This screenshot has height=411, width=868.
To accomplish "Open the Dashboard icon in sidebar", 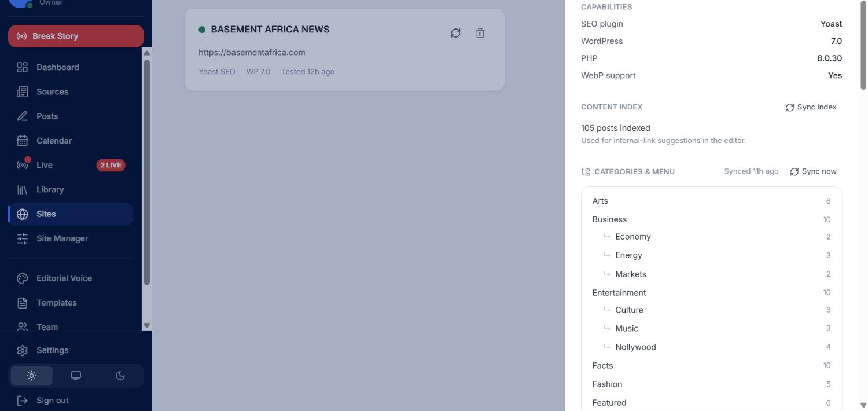I will [x=23, y=67].
